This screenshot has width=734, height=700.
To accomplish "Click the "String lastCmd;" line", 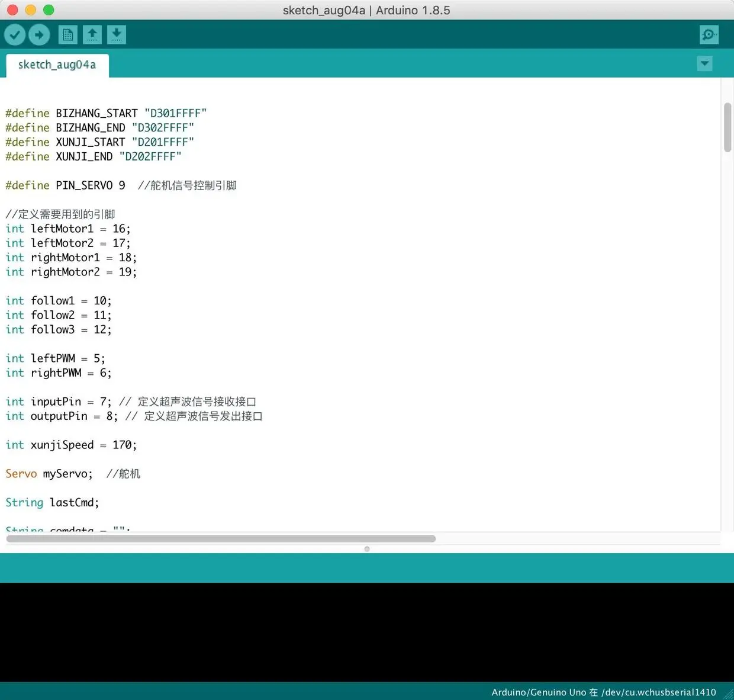I will 52,503.
